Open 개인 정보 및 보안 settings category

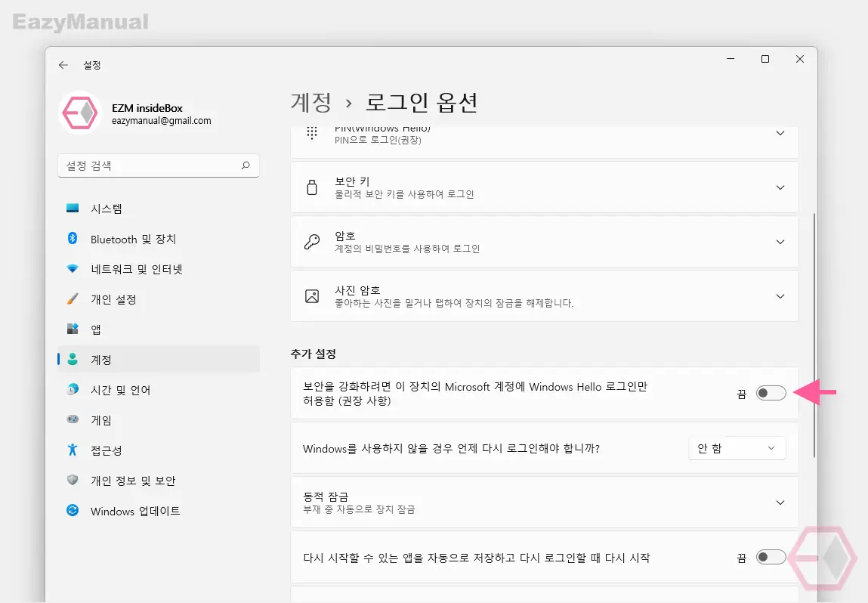tap(159, 480)
